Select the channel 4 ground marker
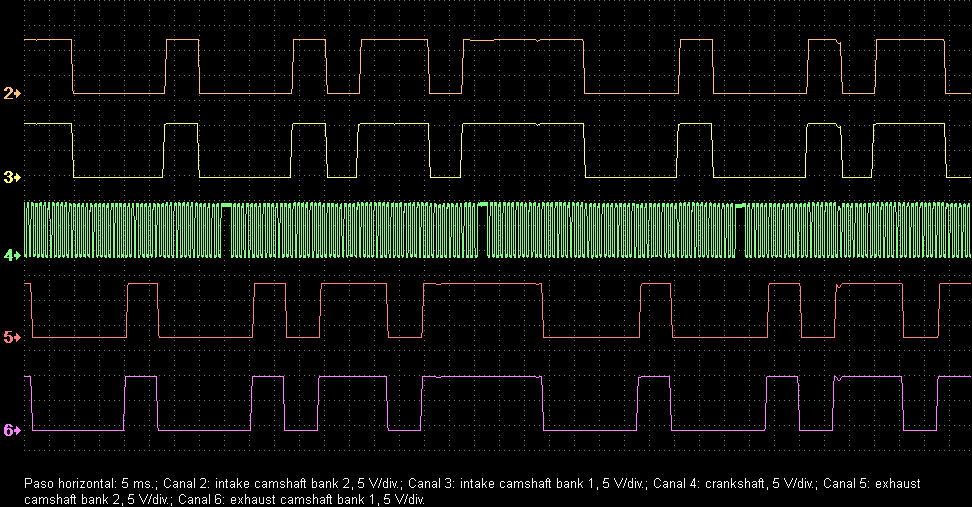Viewport: 972px width, 507px height. click(12, 255)
